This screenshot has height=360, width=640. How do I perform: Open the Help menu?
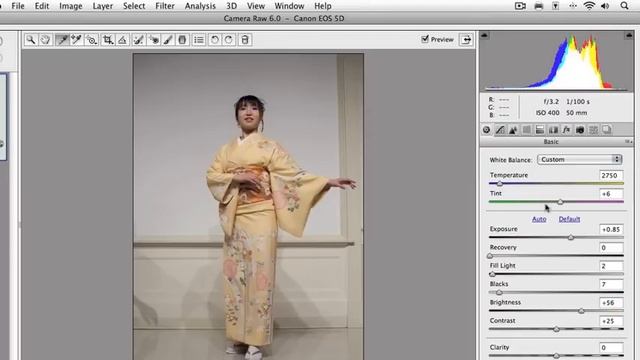point(322,6)
